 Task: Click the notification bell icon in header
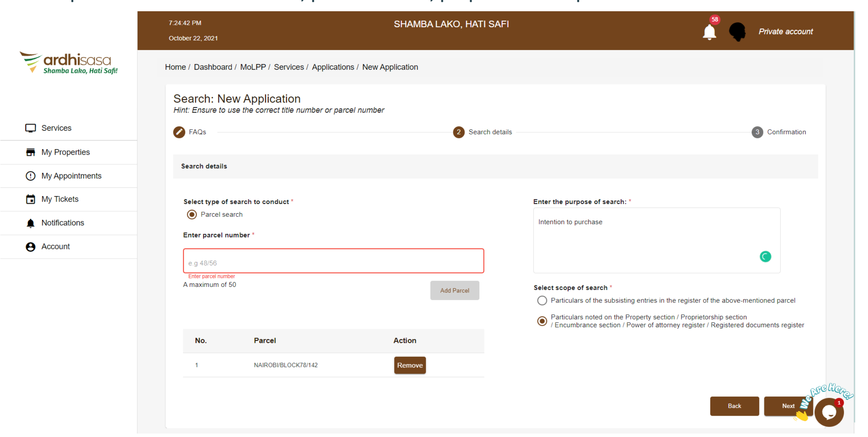[x=709, y=32]
